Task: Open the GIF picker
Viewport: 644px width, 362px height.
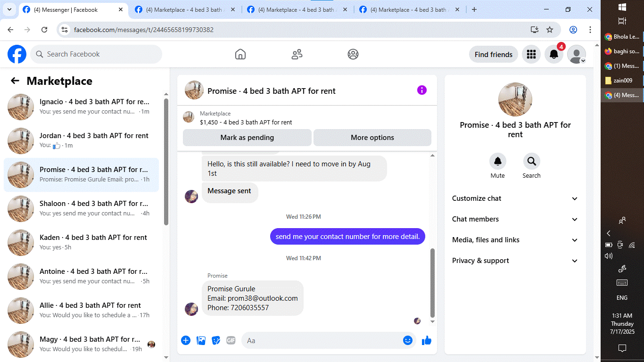Action: point(231,340)
